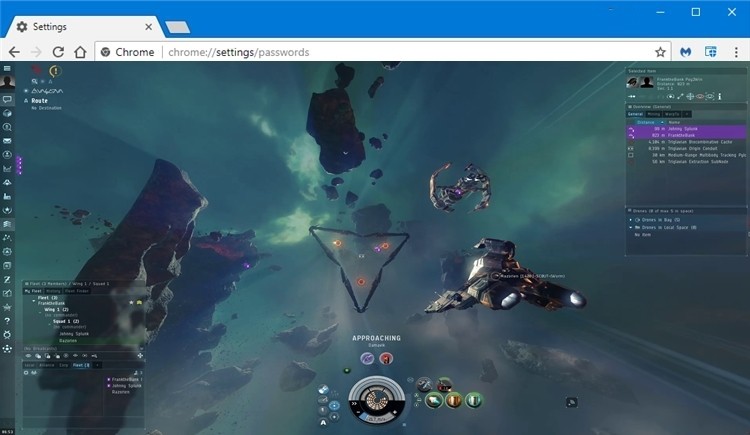
Task: Switch Overview to the Mining tab
Action: [x=653, y=114]
